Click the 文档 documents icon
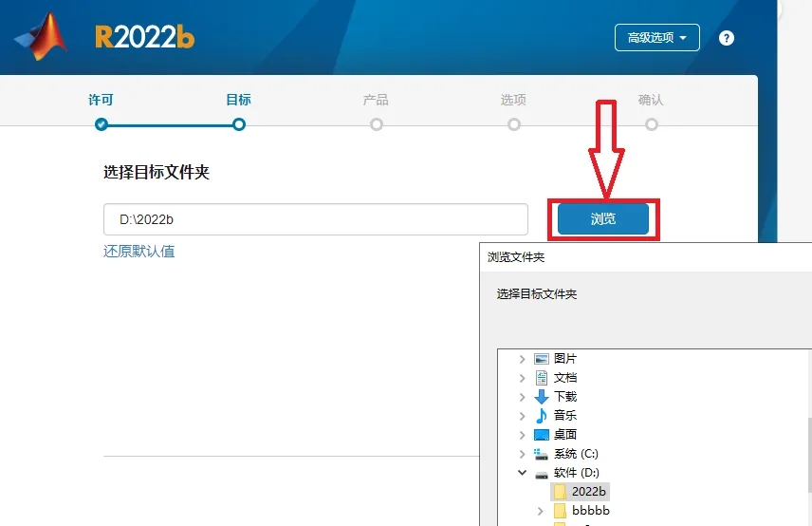 pos(541,378)
